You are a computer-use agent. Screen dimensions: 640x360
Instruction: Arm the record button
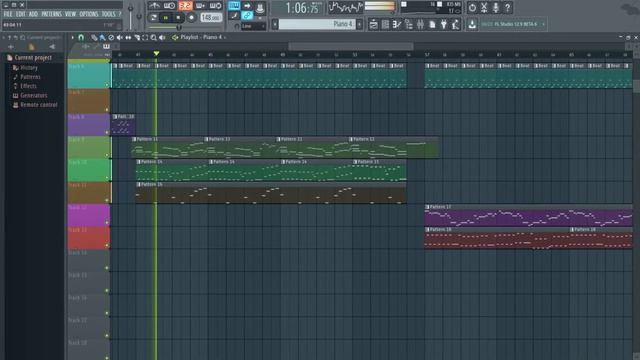tap(191, 18)
